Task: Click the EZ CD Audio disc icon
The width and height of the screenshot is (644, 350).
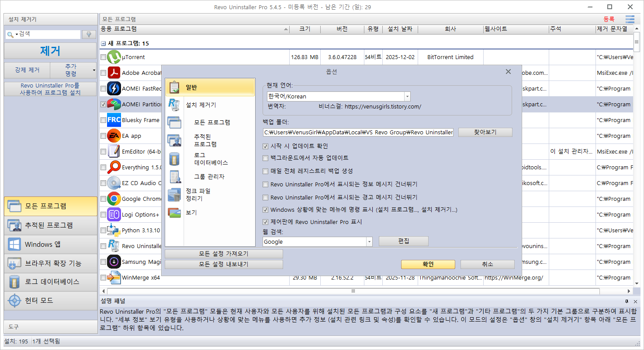Action: click(x=114, y=183)
